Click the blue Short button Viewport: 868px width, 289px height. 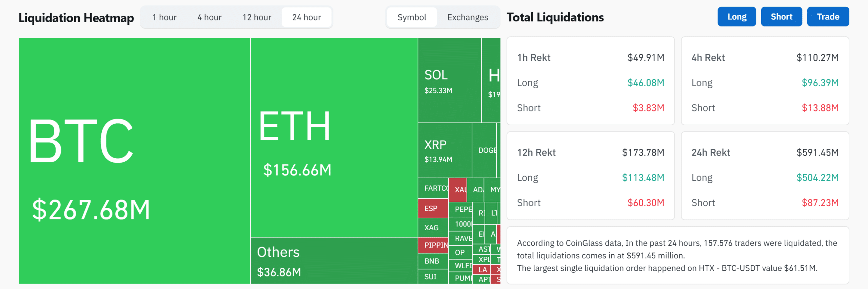pos(782,17)
